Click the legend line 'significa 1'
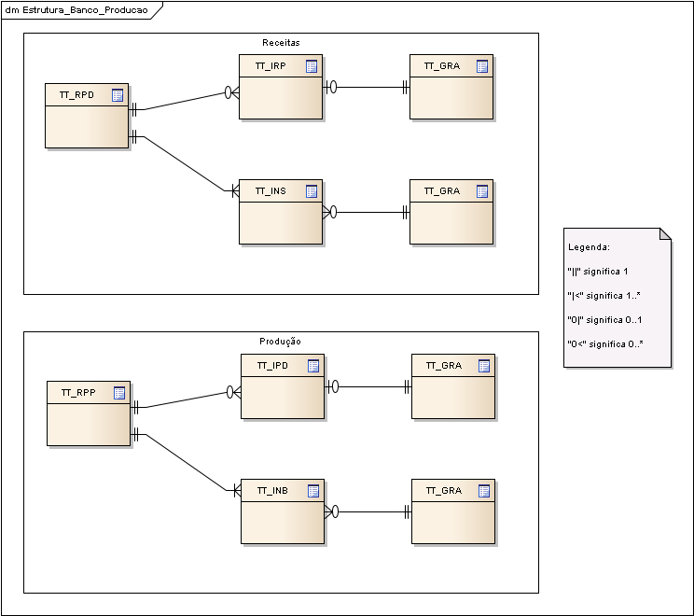This screenshot has height=616, width=694. [x=598, y=272]
